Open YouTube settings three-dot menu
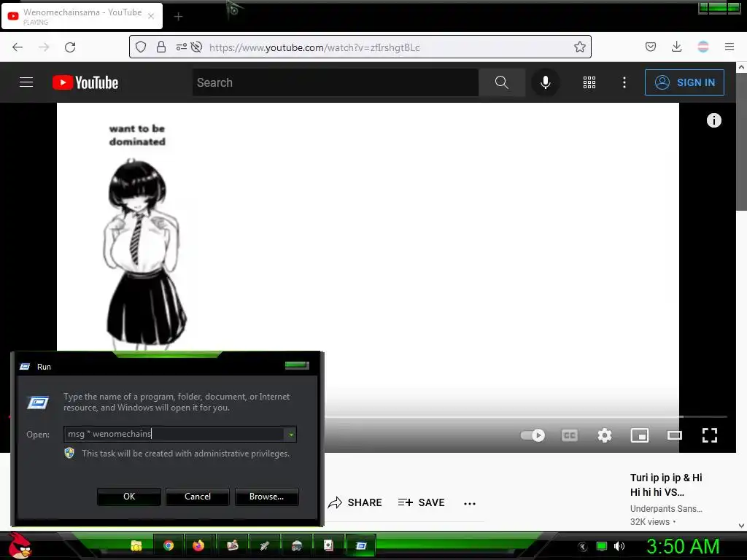This screenshot has width=747, height=560. click(x=624, y=82)
